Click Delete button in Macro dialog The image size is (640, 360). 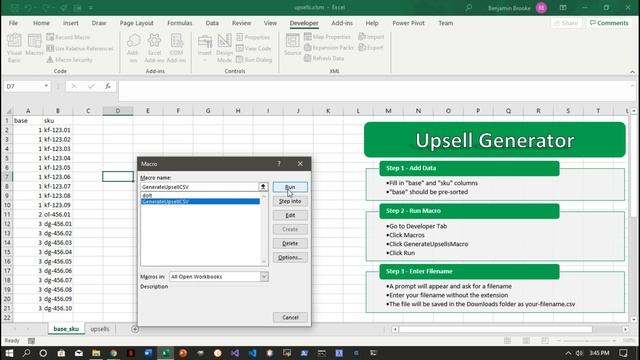(x=290, y=243)
